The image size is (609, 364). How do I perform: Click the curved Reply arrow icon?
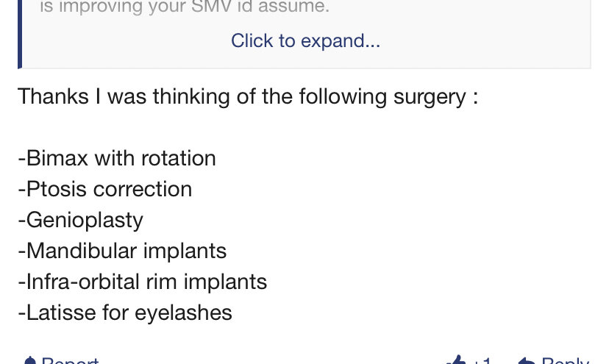pyautogui.click(x=526, y=361)
